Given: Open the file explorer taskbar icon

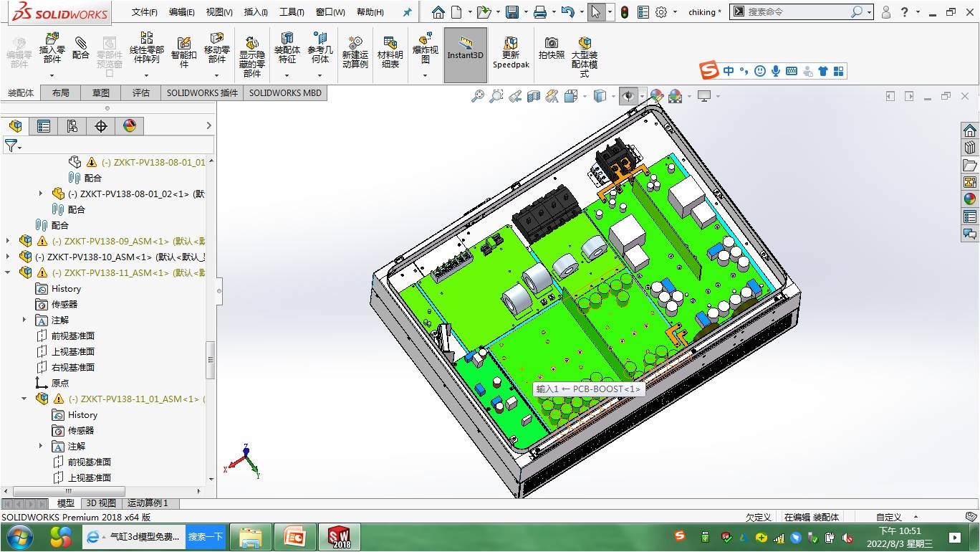Looking at the screenshot, I should pyautogui.click(x=251, y=536).
